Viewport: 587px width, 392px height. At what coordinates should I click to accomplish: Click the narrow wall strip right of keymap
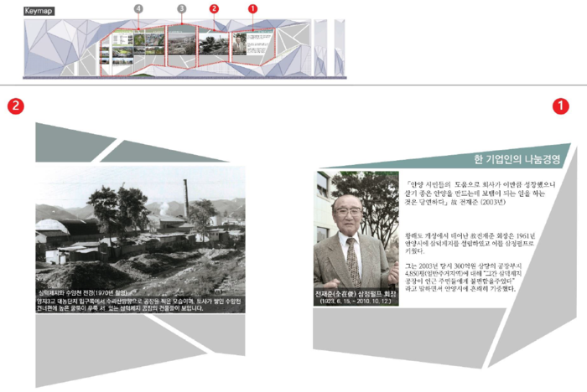tap(340, 46)
